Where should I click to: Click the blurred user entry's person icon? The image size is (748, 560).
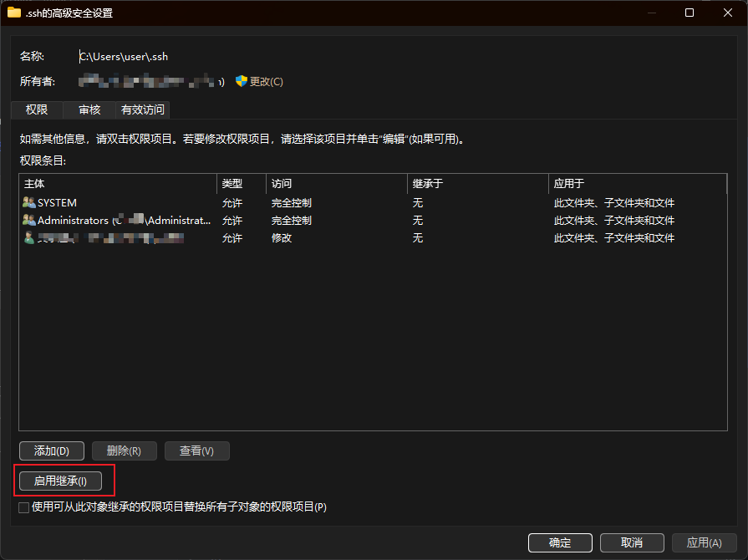pos(29,238)
